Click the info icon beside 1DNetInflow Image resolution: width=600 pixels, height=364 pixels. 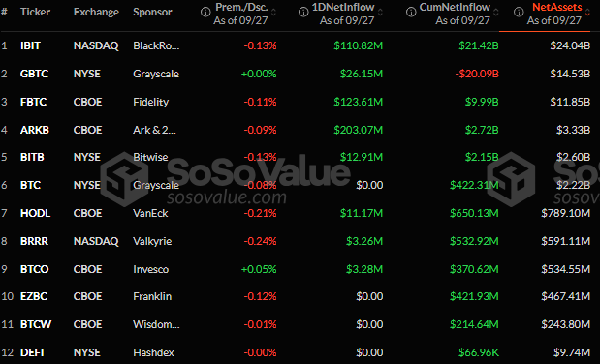(x=303, y=13)
